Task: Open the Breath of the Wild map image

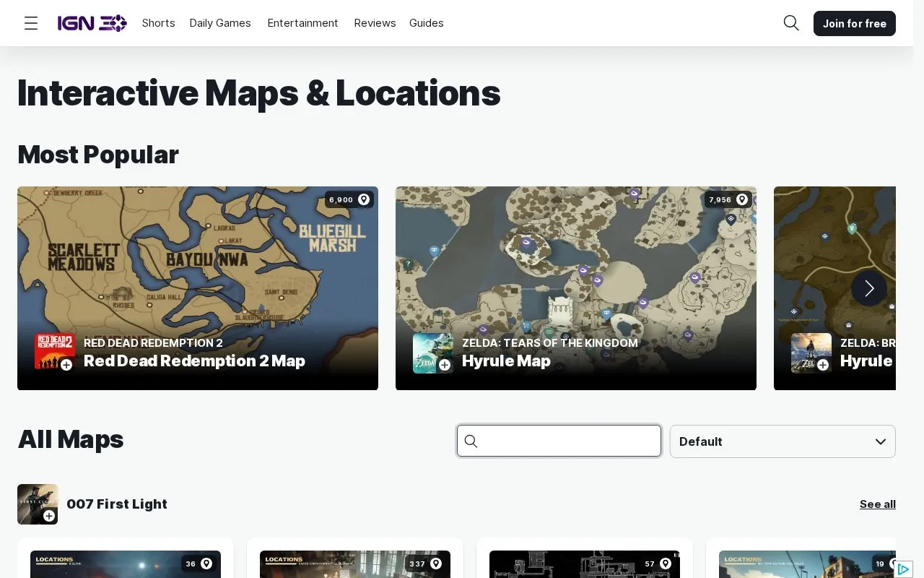Action: click(x=834, y=288)
